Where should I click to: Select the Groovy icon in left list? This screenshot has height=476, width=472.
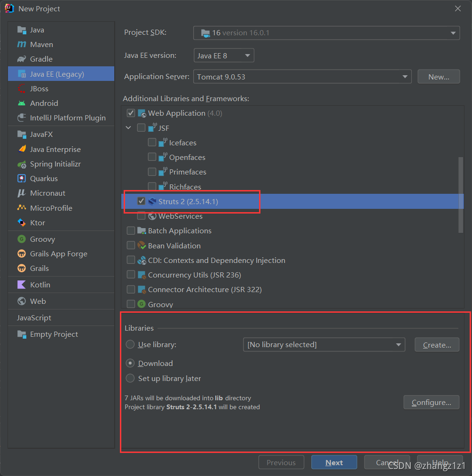pyautogui.click(x=22, y=239)
